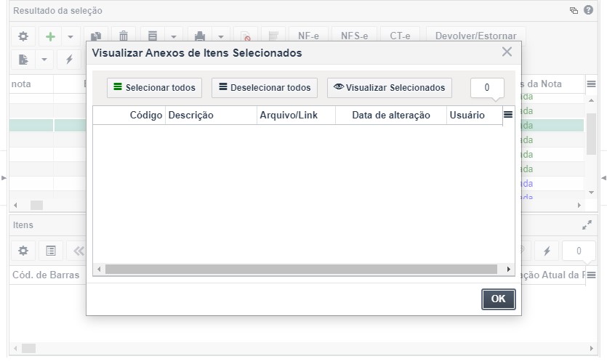607x364 pixels.
Task: Open settings gear in Resultado da seleção toolbar
Action: point(23,36)
